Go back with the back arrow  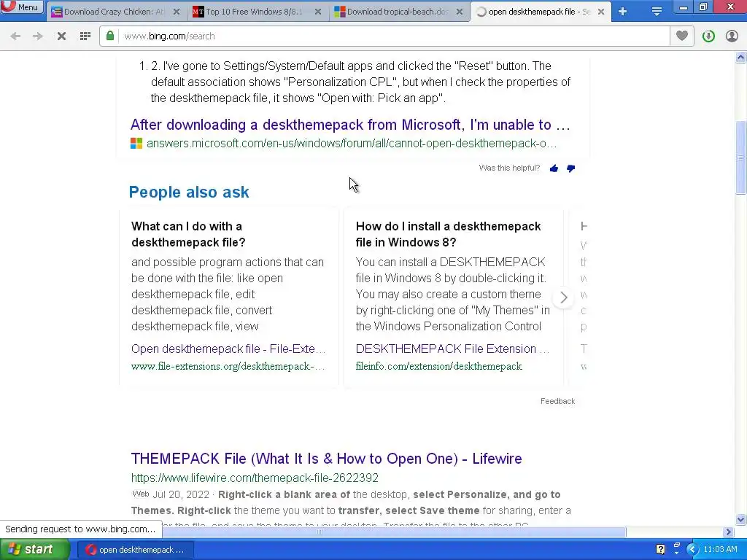tap(15, 36)
